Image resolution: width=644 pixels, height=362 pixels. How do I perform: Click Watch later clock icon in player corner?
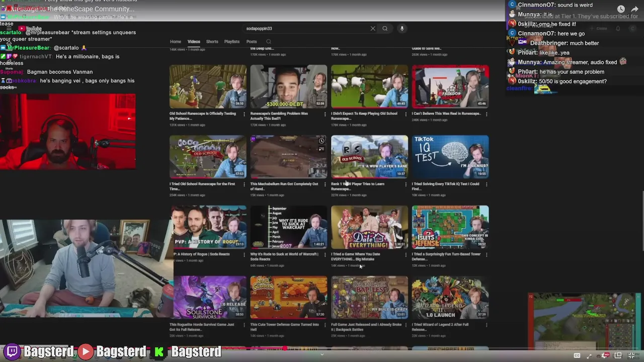click(621, 9)
